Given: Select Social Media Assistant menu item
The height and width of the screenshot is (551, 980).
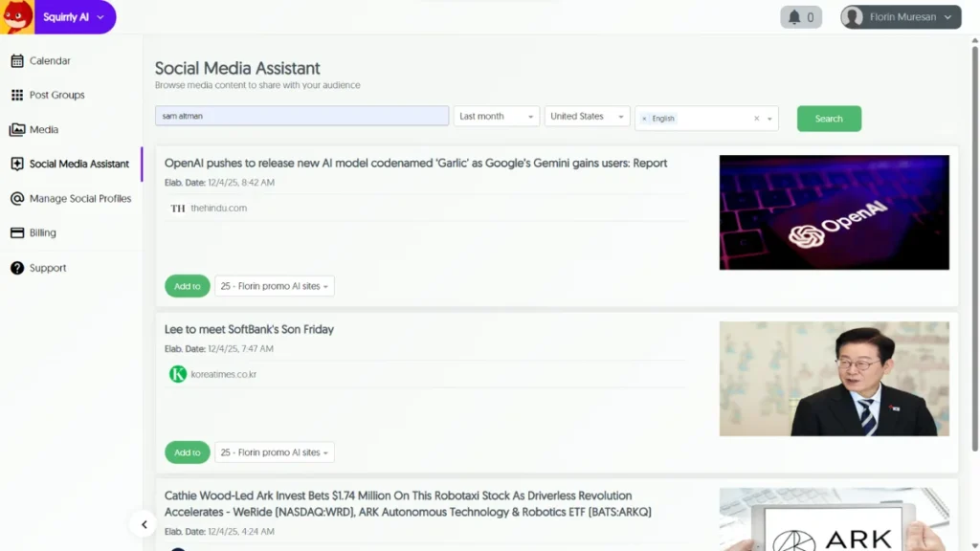Looking at the screenshot, I should [78, 165].
